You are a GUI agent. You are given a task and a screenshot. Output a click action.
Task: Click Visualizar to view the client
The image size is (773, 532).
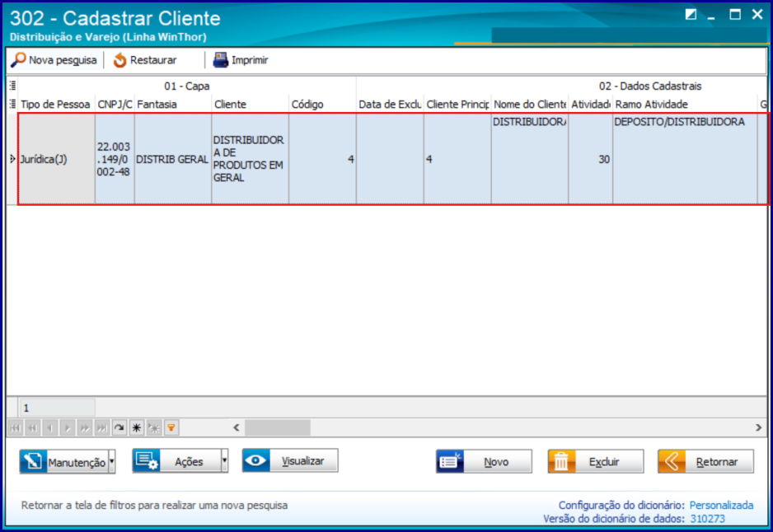[290, 460]
